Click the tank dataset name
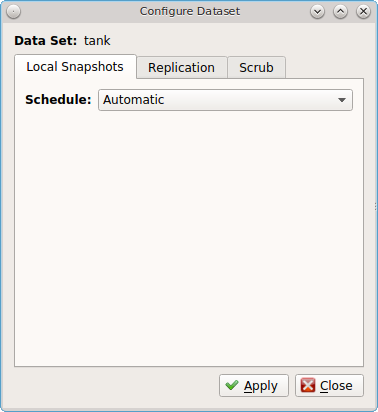378x412 pixels. 97,41
